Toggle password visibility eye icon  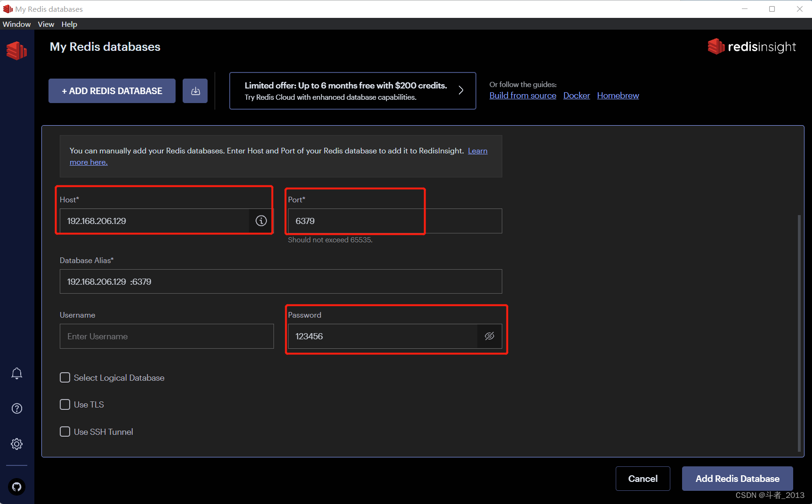(490, 336)
